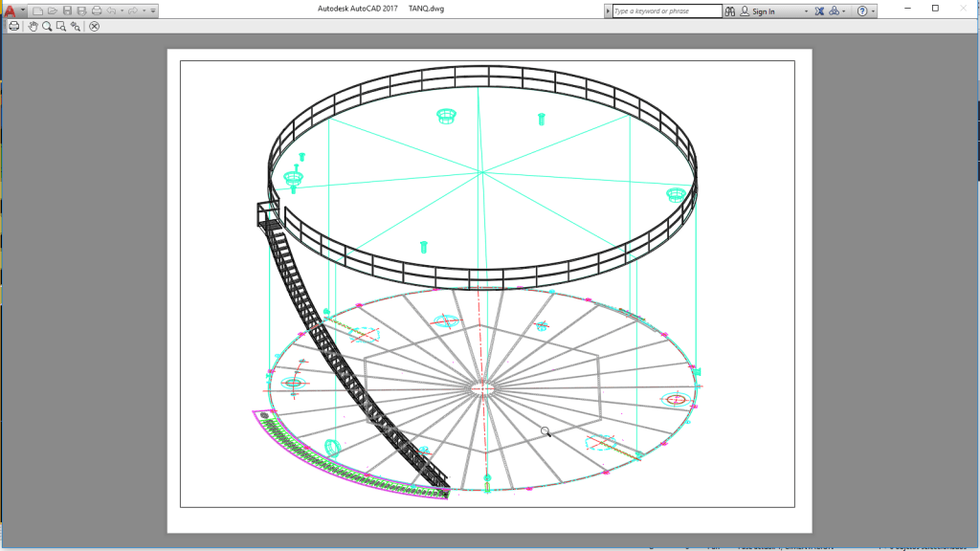Screen dimensions: 980x551
Task: Click the Zoom Original tool
Action: click(x=76, y=26)
